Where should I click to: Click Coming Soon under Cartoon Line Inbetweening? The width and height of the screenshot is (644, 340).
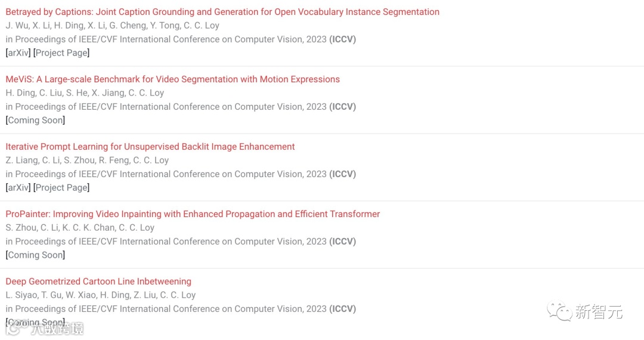(35, 322)
